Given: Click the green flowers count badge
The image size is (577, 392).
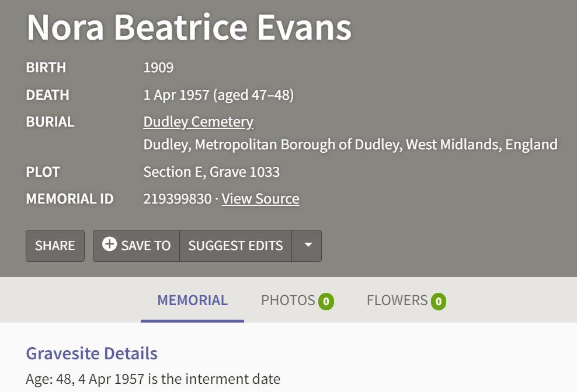Looking at the screenshot, I should (x=438, y=302).
